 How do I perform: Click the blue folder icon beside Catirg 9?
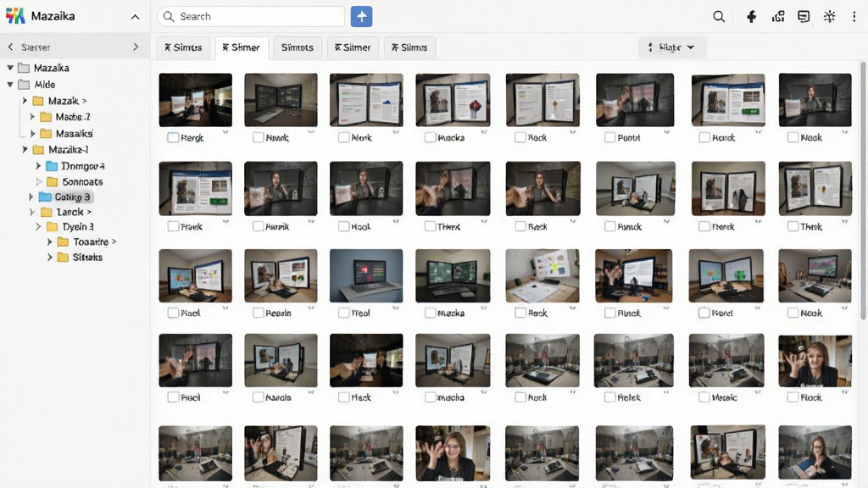[x=45, y=197]
